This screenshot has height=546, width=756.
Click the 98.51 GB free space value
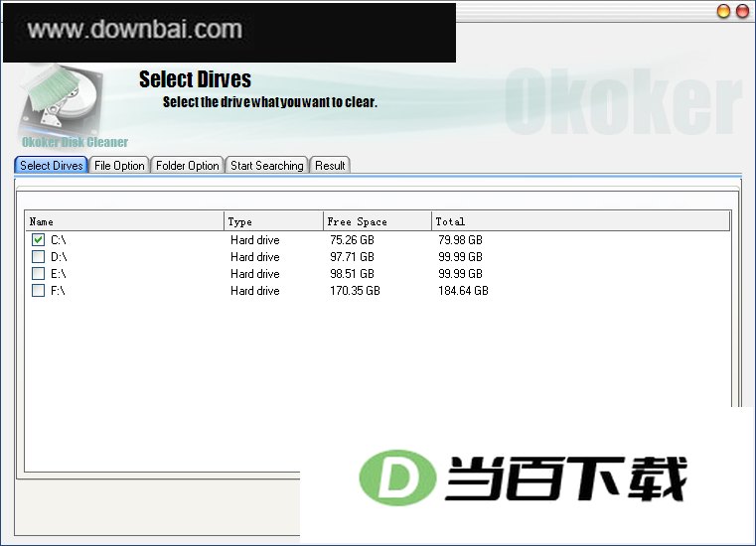352,274
